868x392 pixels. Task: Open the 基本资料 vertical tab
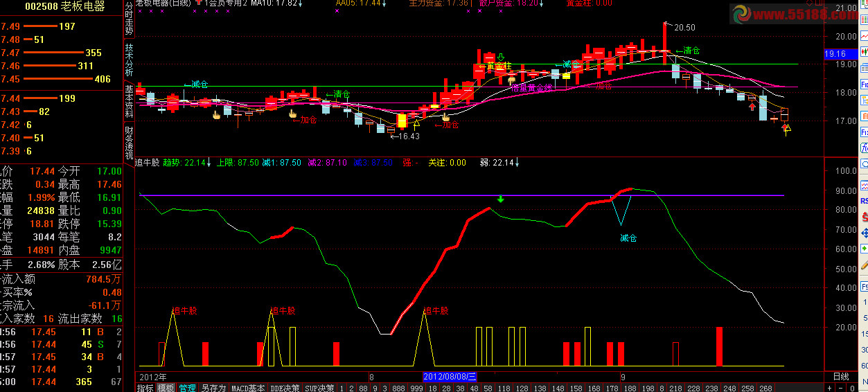point(129,100)
